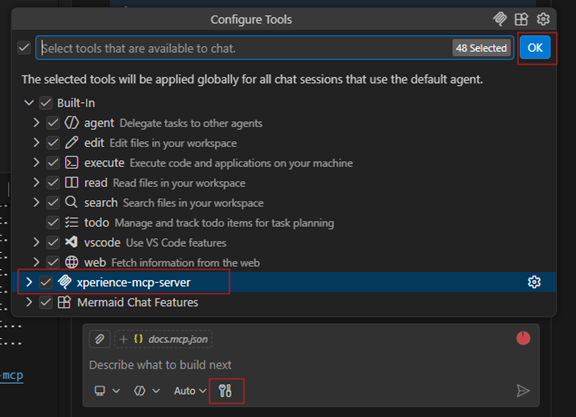576x417 pixels.
Task: Open Configure Tools wrench icon in chat input
Action: [x=225, y=391]
